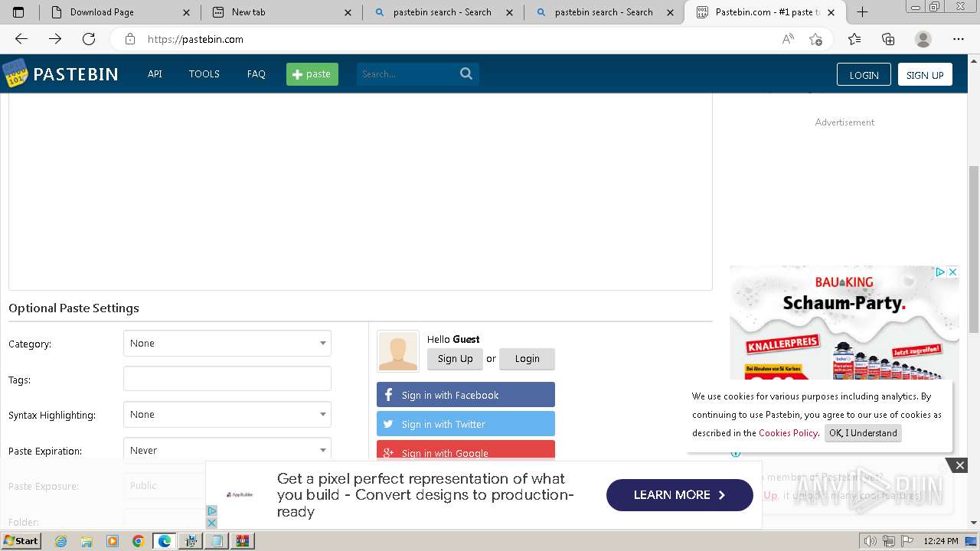980x551 pixels.
Task: Focus the Pastebin search box
Action: [x=407, y=74]
